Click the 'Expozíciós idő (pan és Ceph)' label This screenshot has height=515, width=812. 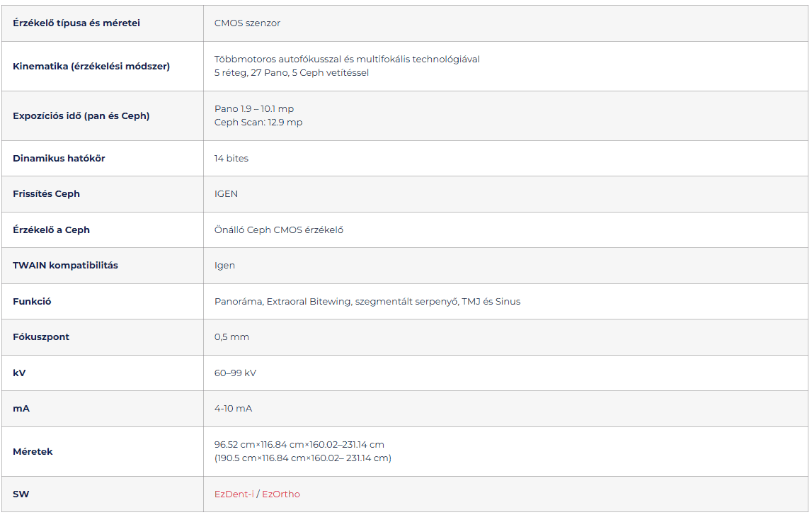(x=81, y=115)
